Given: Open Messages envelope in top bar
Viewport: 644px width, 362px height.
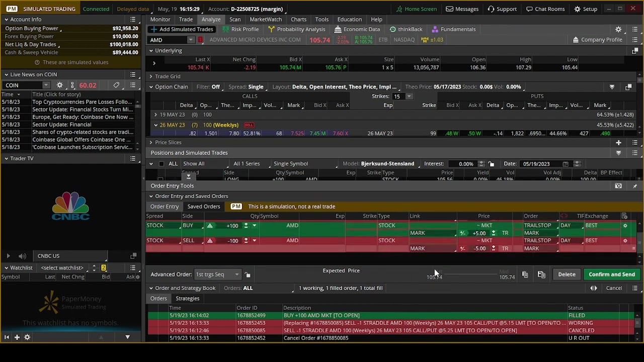Looking at the screenshot, I should pos(462,9).
